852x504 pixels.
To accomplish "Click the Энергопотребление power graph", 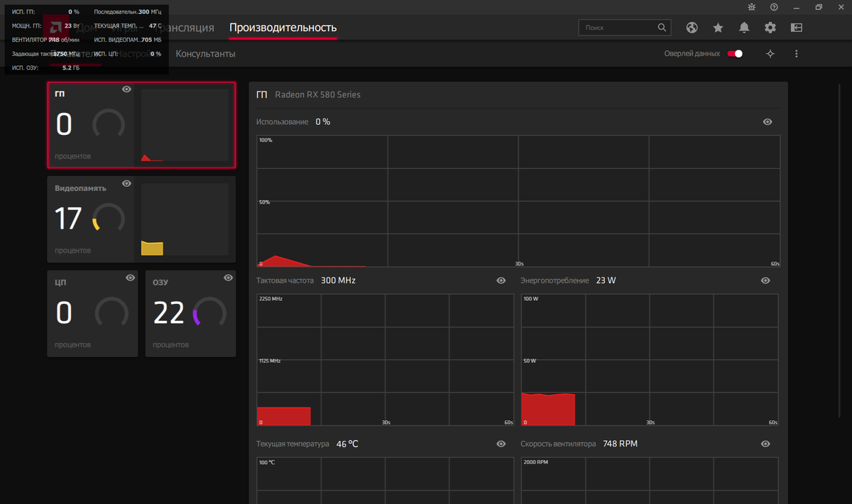I will point(650,360).
